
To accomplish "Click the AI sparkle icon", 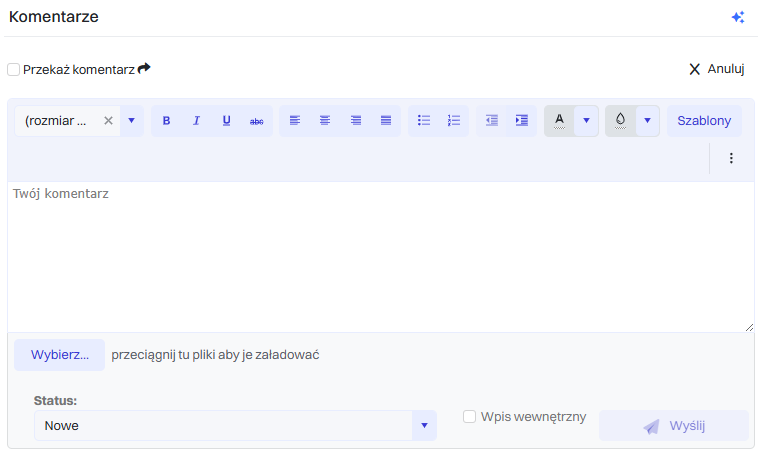I will tap(738, 17).
